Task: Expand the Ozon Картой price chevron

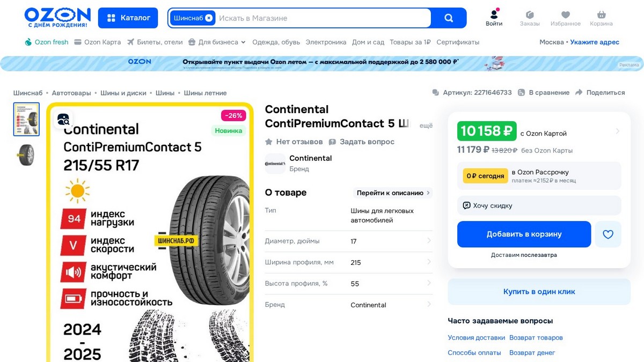Action: (618, 131)
